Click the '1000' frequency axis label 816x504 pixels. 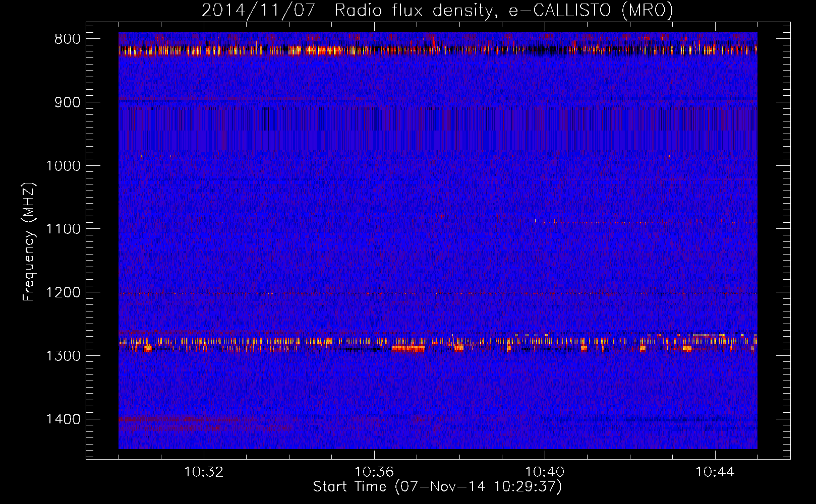click(63, 166)
